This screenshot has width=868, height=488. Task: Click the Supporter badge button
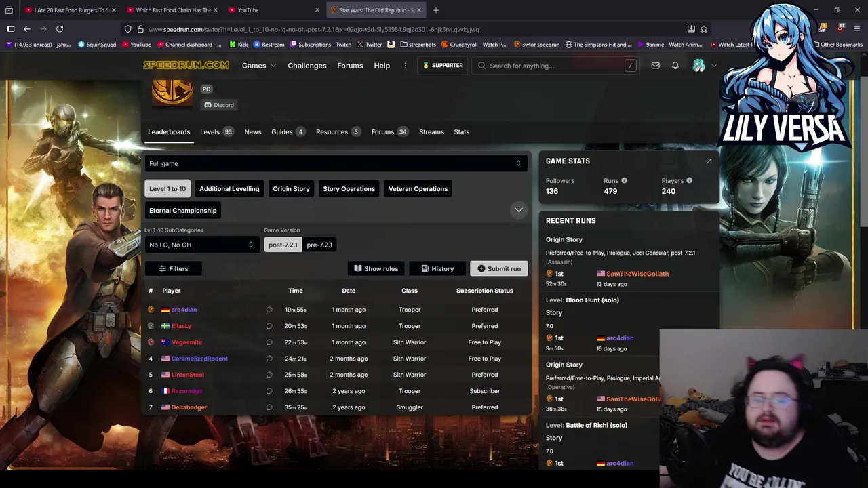[x=443, y=66]
